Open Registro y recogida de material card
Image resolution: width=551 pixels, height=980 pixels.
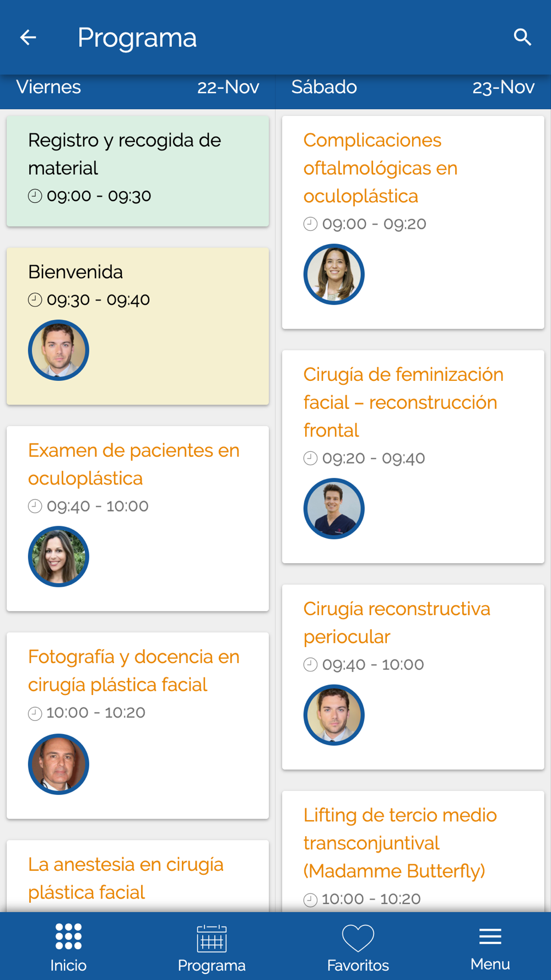click(138, 171)
